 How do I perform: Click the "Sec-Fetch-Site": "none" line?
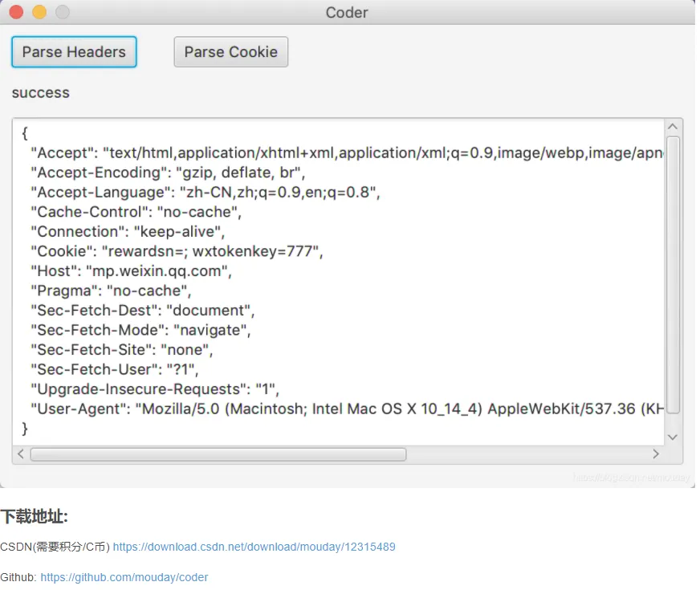point(122,349)
